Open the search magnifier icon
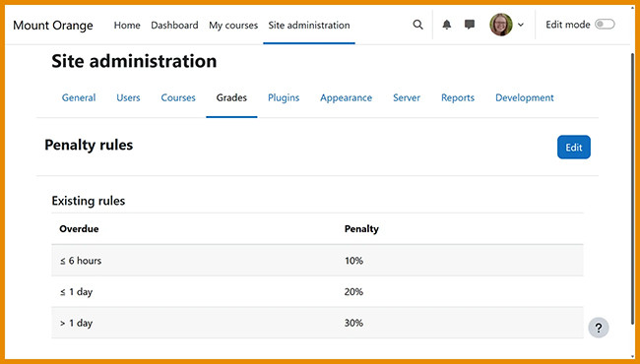Viewport: 640px width, 364px height. point(417,25)
